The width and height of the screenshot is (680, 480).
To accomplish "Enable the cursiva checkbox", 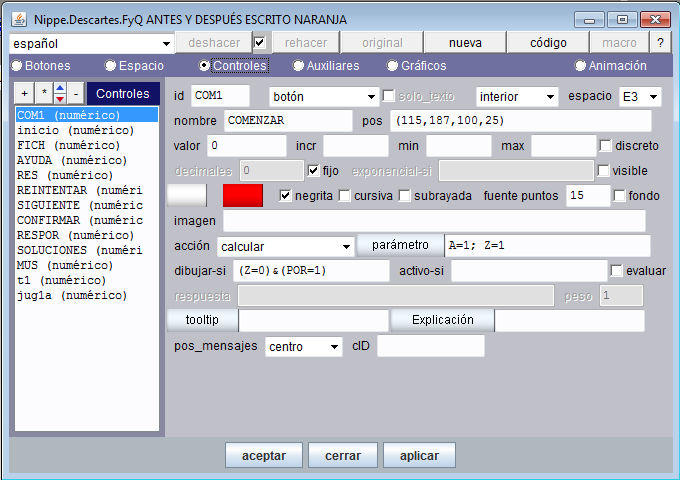I will click(345, 195).
